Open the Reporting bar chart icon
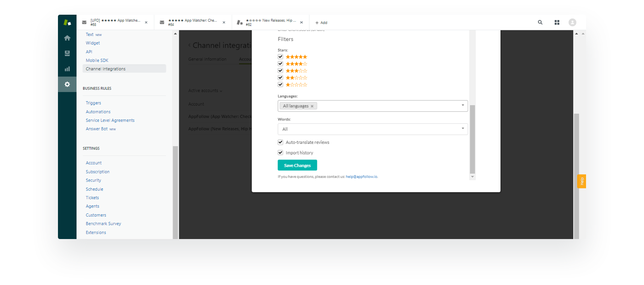The height and width of the screenshot is (285, 644). [x=67, y=69]
